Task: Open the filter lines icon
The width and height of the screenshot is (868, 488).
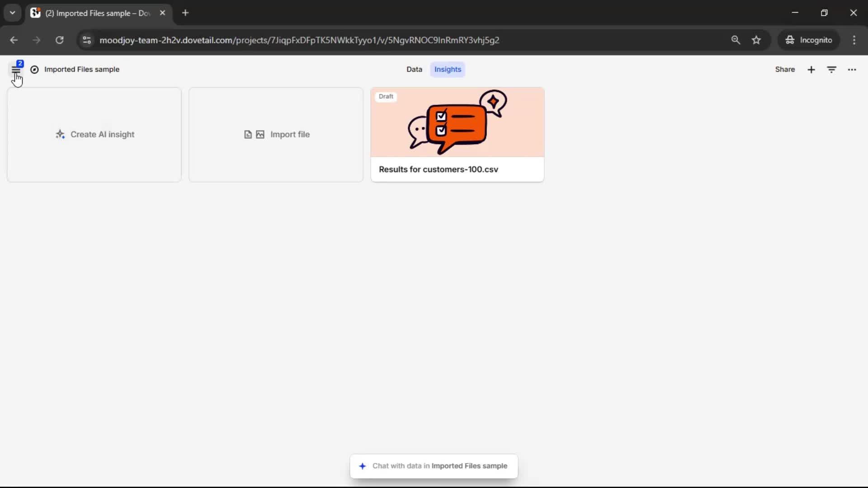Action: click(x=831, y=70)
